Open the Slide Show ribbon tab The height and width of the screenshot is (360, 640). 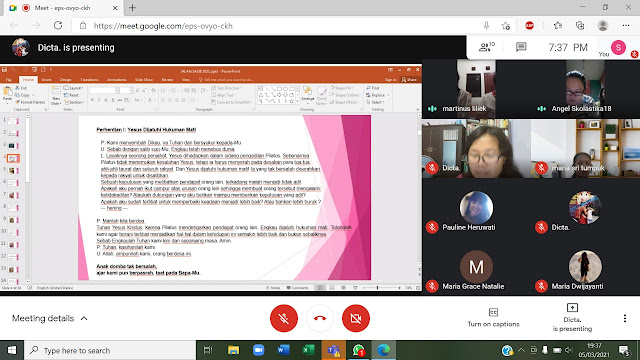tap(144, 80)
